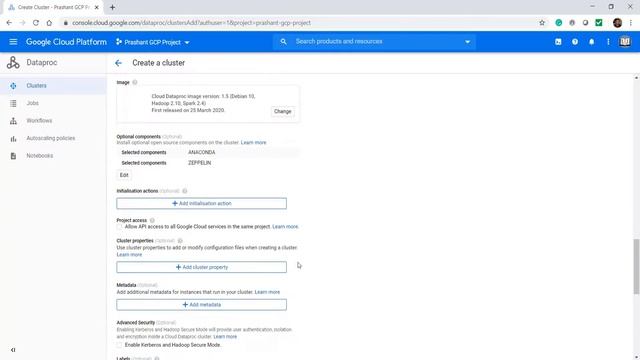Click Initialisation actions help icon
This screenshot has height=360, width=640.
pyautogui.click(x=184, y=191)
